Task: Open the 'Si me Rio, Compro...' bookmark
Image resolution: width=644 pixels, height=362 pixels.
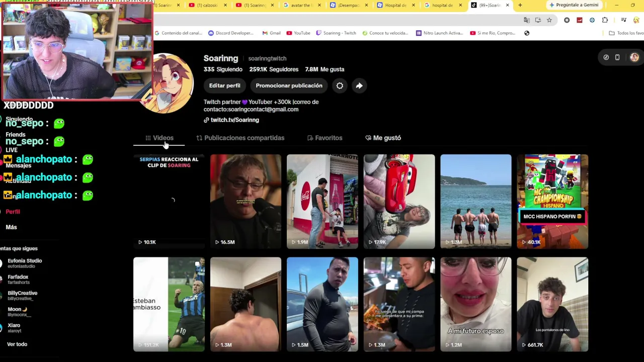Action: coord(493,33)
